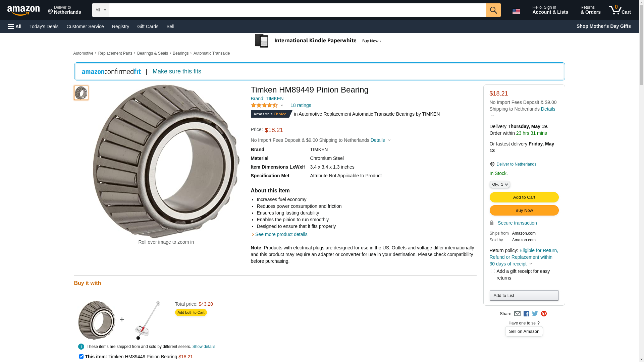Select the bearing product thumbnail image
644x362 pixels.
pyautogui.click(x=81, y=93)
